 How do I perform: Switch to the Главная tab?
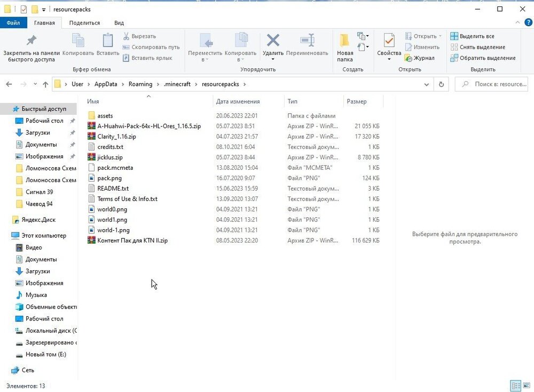coord(44,23)
